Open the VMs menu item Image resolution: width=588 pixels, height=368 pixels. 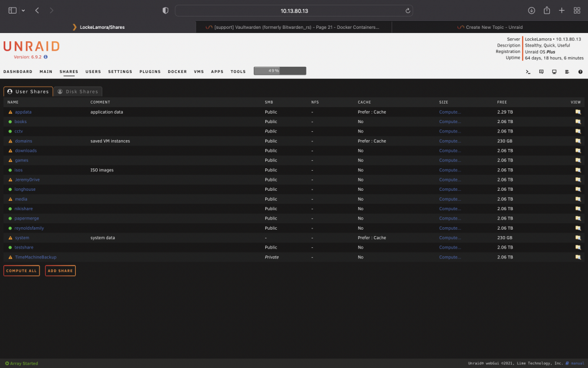coord(199,71)
